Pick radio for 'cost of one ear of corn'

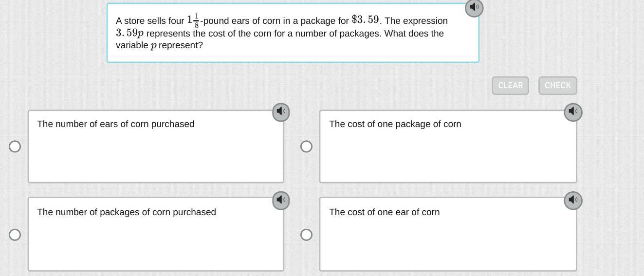coord(306,235)
